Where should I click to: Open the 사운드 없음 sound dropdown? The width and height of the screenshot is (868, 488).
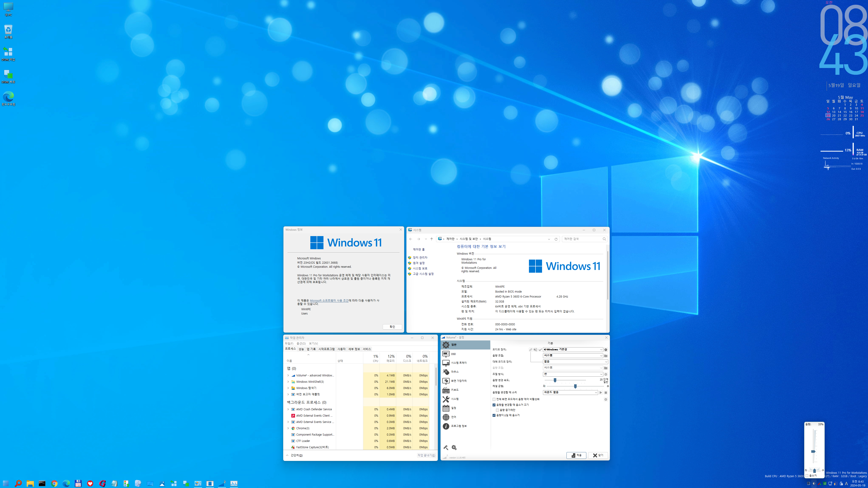pos(571,392)
